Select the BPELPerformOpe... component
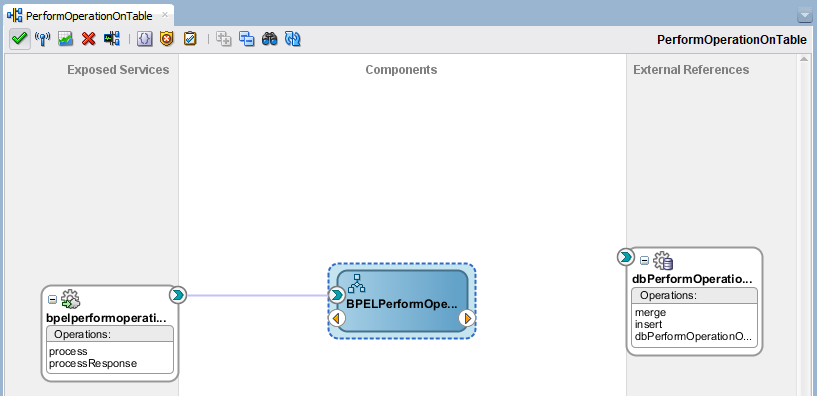This screenshot has height=396, width=817. pos(402,301)
